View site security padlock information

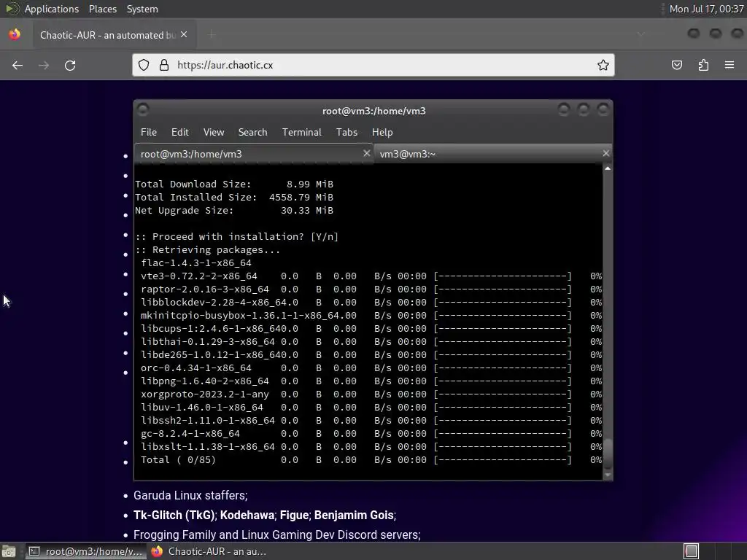click(x=164, y=65)
